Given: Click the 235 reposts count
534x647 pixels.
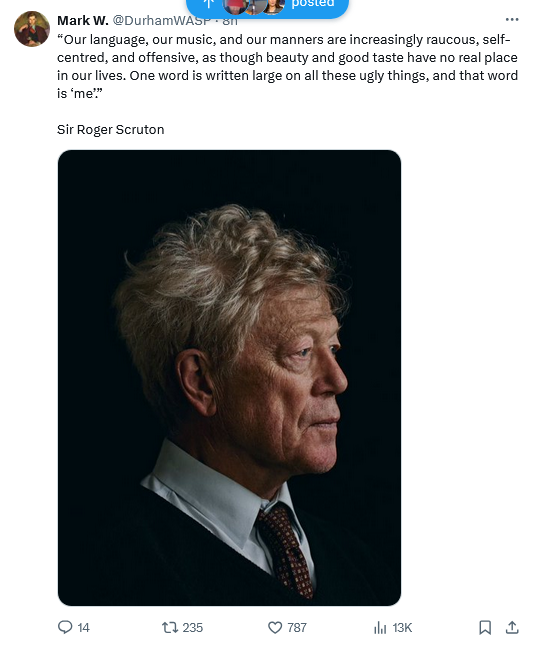Looking at the screenshot, I should pos(193,628).
